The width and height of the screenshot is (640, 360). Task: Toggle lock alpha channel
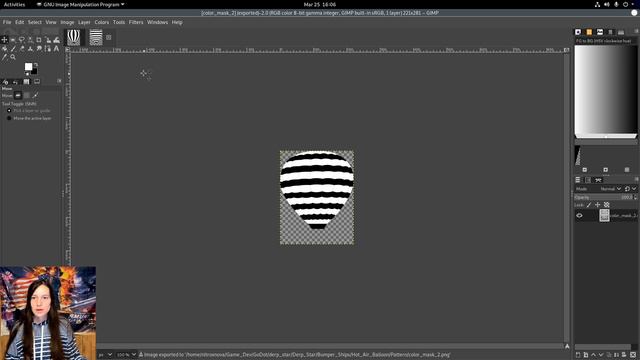click(x=607, y=205)
